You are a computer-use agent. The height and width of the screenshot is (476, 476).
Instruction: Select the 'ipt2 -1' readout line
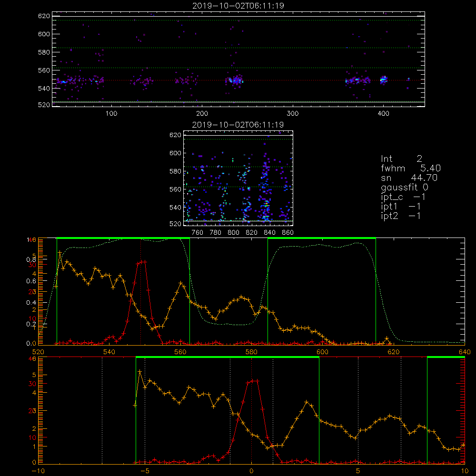401,216
